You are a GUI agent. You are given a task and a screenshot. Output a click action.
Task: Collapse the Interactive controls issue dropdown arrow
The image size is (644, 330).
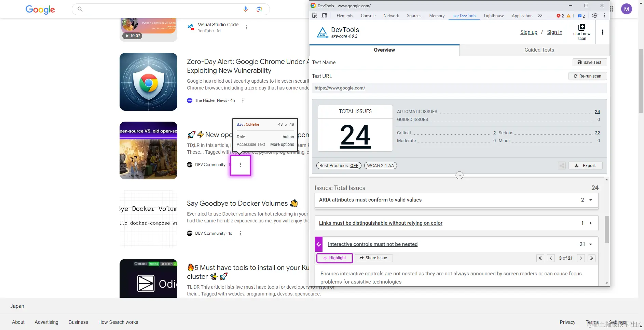pos(590,244)
